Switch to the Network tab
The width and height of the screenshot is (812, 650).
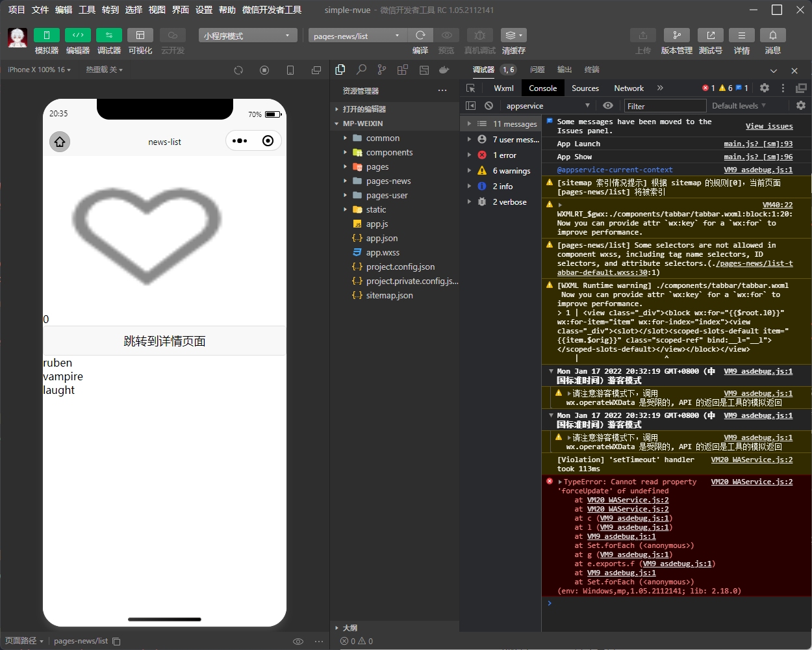click(x=628, y=88)
